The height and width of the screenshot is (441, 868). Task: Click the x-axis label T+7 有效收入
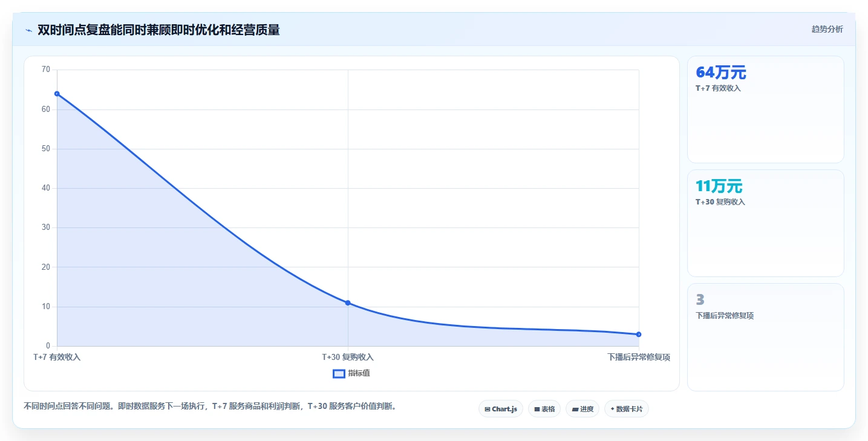[57, 357]
